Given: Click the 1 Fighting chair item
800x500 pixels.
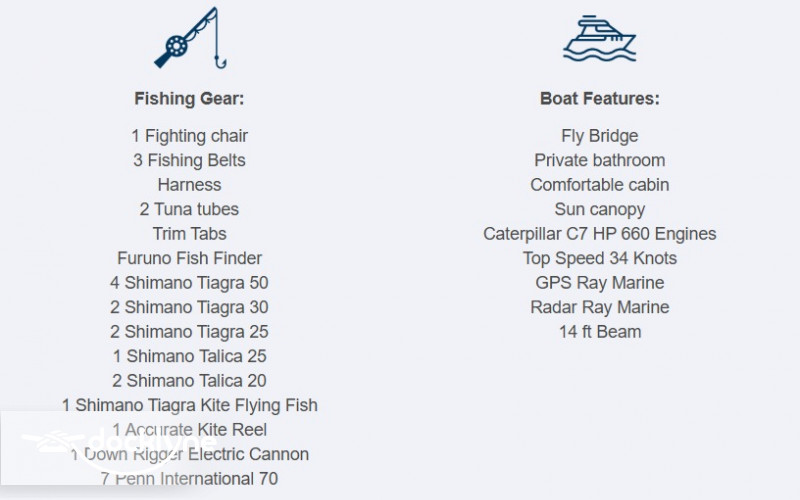Looking at the screenshot, I should (189, 136).
